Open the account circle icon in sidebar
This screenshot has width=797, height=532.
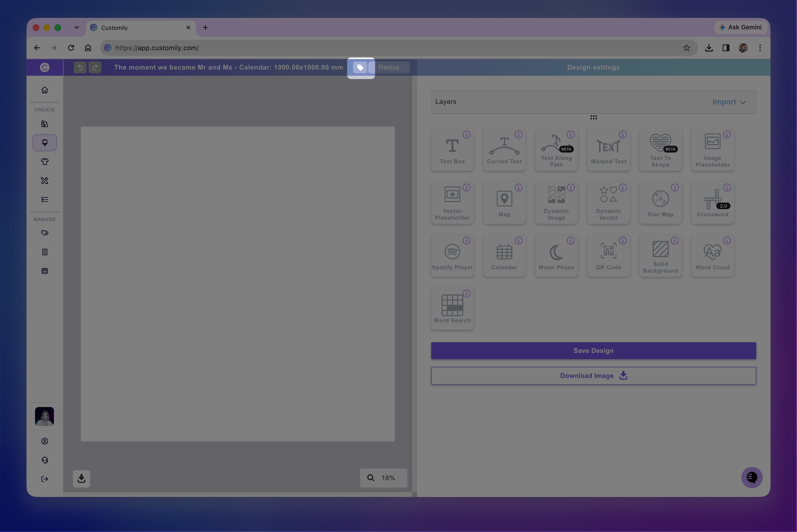[x=45, y=441]
